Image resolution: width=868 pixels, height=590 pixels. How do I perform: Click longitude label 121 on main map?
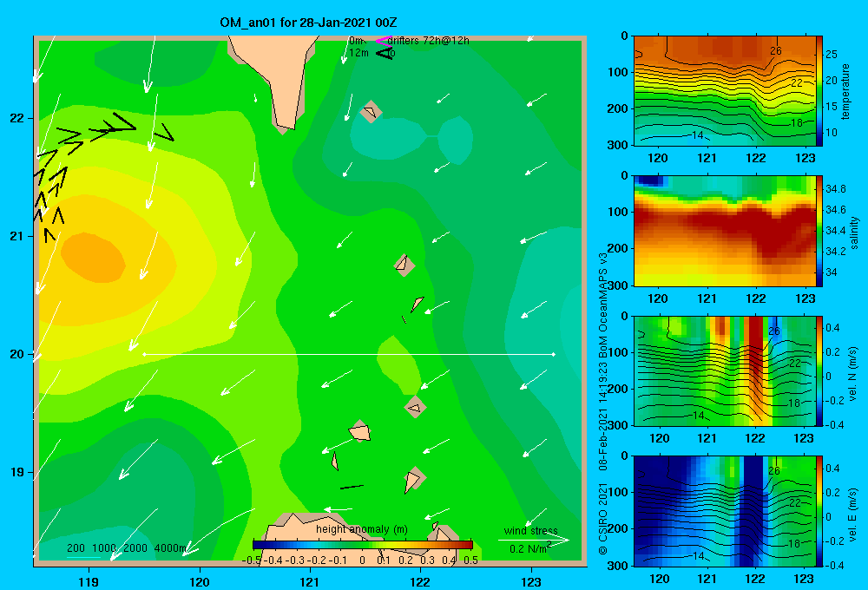coord(310,581)
